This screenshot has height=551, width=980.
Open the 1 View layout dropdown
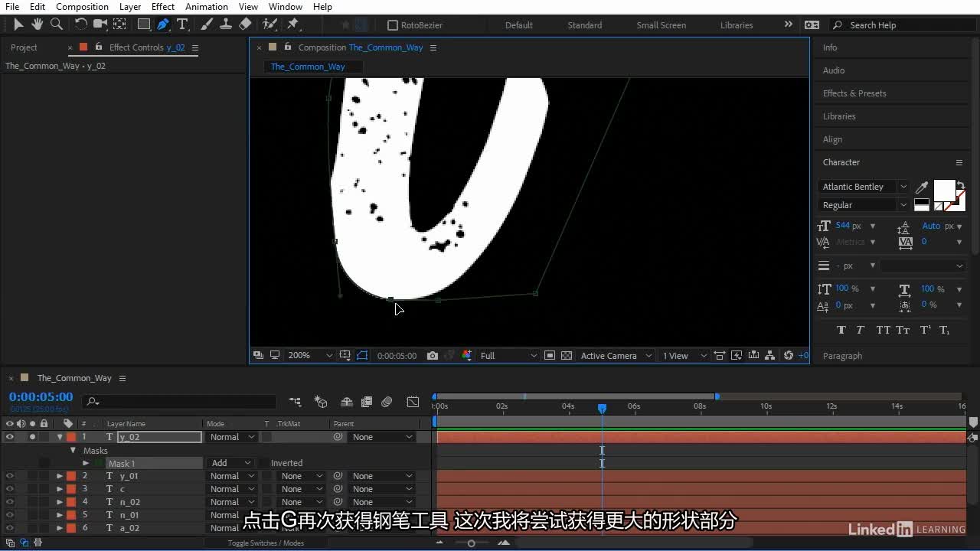point(684,356)
